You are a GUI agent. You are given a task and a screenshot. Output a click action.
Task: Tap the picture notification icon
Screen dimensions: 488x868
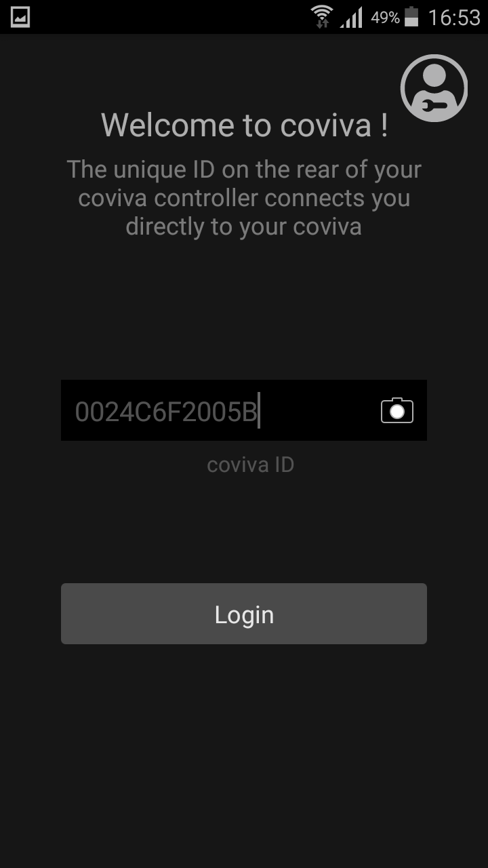pyautogui.click(x=20, y=17)
